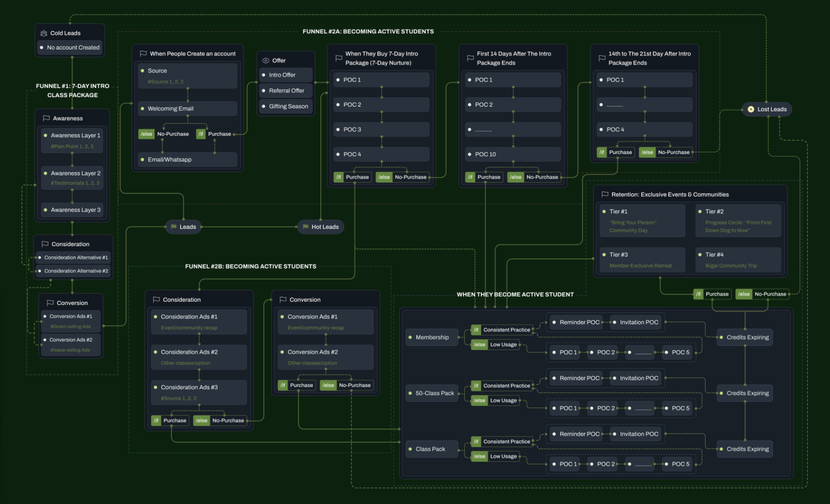Click /if tag beside Consistent Practice in Class Pack row
The image size is (830, 504).
pyautogui.click(x=476, y=442)
